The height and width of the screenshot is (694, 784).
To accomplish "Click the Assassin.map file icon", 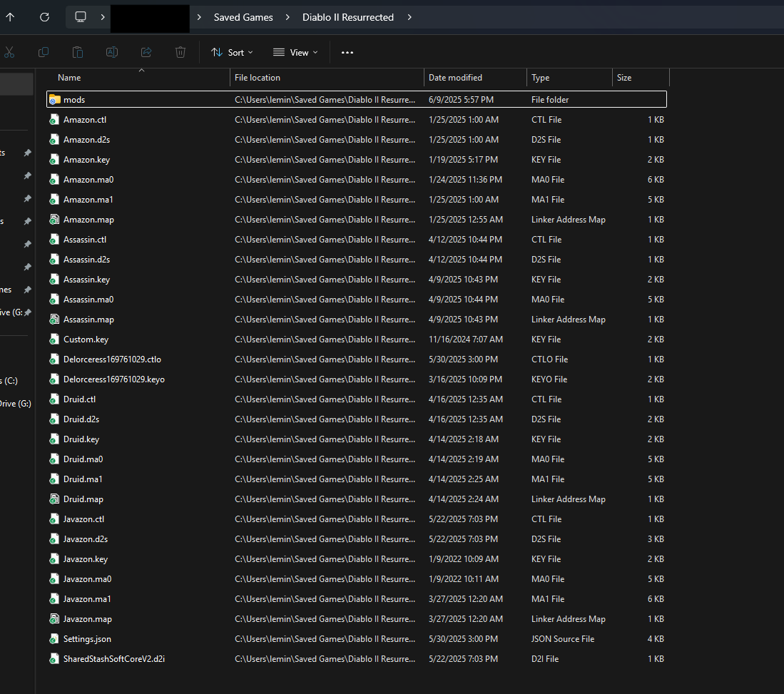I will pyautogui.click(x=54, y=320).
